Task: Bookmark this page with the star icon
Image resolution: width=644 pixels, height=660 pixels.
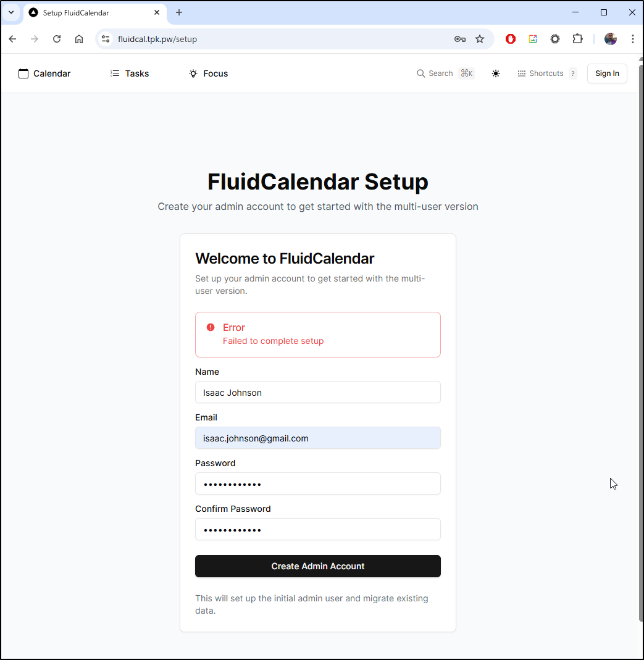Action: (x=479, y=39)
